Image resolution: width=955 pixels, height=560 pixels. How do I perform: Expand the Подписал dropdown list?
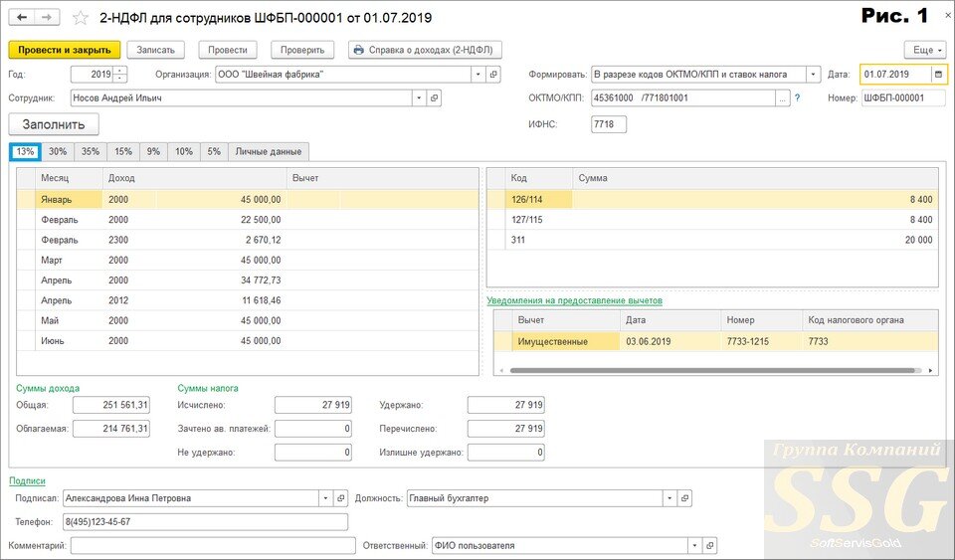point(325,498)
